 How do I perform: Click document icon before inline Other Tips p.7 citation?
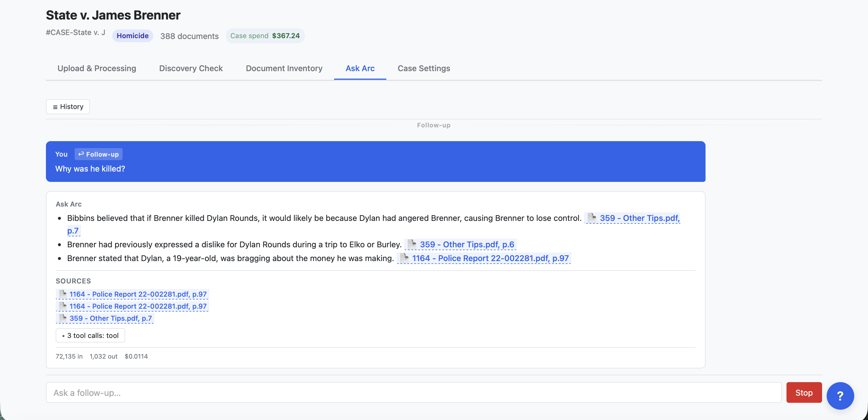(592, 218)
